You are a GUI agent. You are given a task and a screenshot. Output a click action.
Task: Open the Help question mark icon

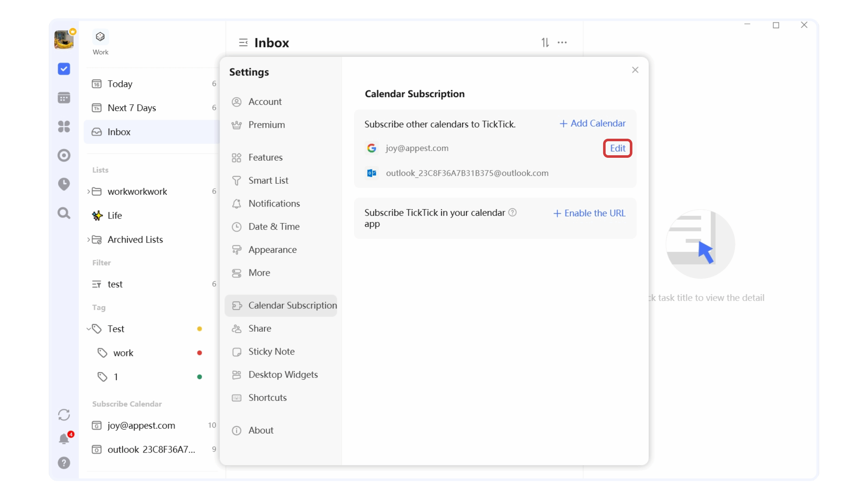coord(64,463)
